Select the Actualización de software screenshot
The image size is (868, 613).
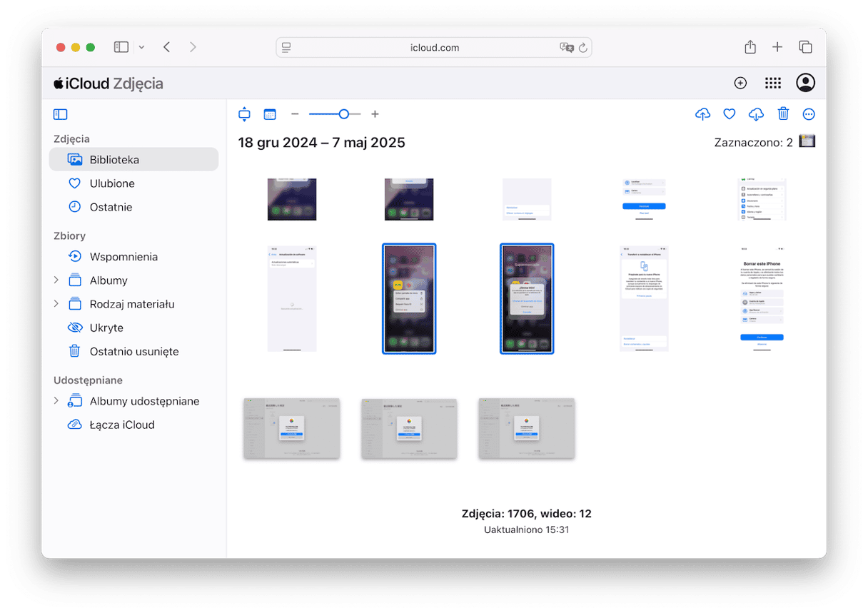click(292, 298)
